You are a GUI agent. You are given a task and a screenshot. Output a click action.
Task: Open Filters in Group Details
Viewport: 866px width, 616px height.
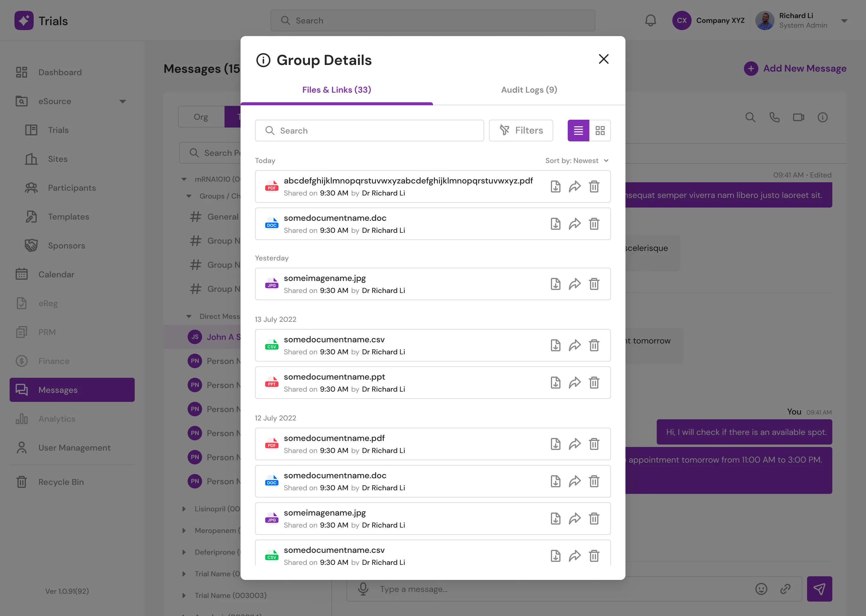[x=521, y=131]
